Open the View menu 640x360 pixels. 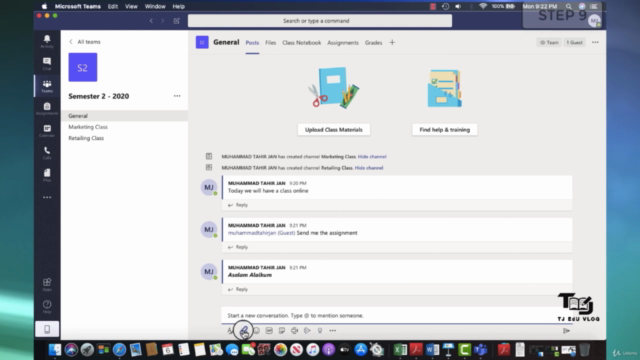click(131, 7)
